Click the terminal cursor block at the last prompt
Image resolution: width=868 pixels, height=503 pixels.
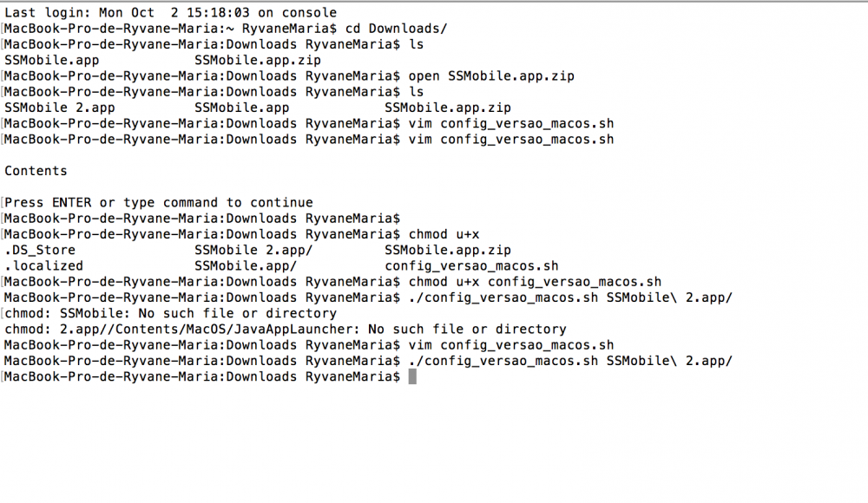[412, 377]
